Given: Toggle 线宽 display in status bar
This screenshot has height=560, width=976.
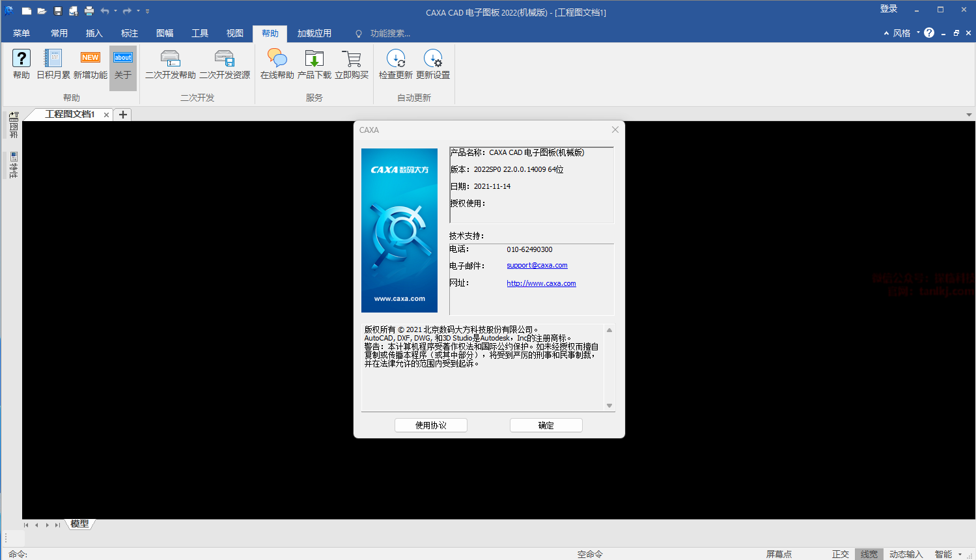Looking at the screenshot, I should tap(869, 554).
